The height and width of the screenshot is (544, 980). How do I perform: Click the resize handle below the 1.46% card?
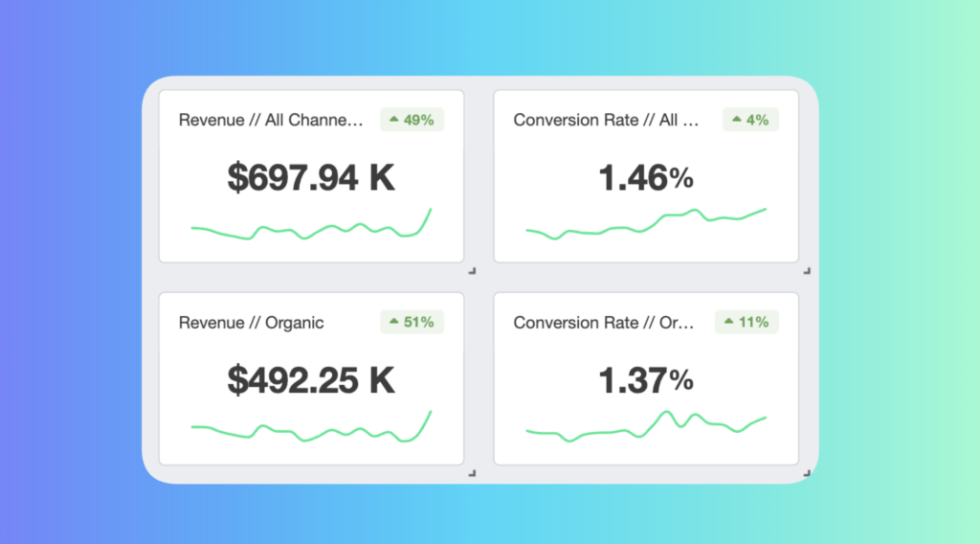[807, 271]
